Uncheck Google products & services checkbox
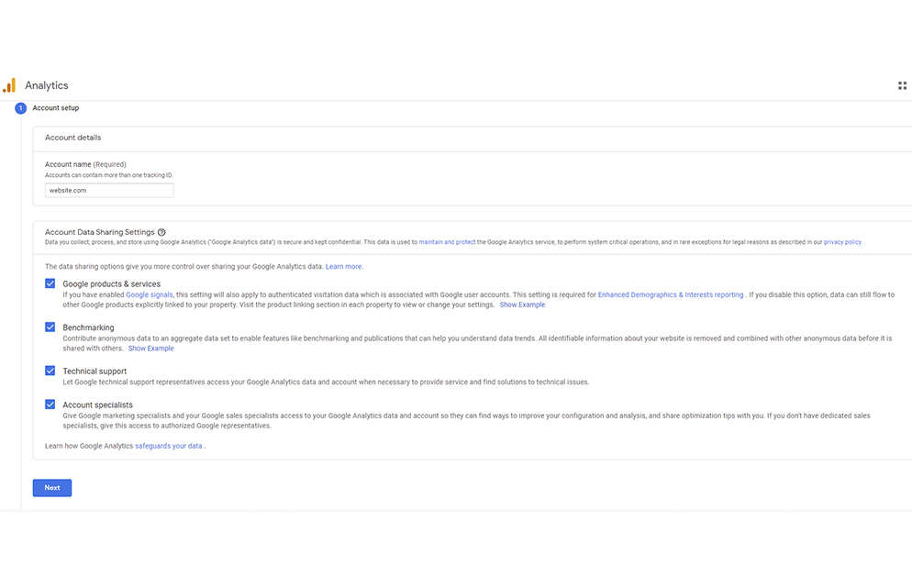The height and width of the screenshot is (588, 912). (x=50, y=283)
